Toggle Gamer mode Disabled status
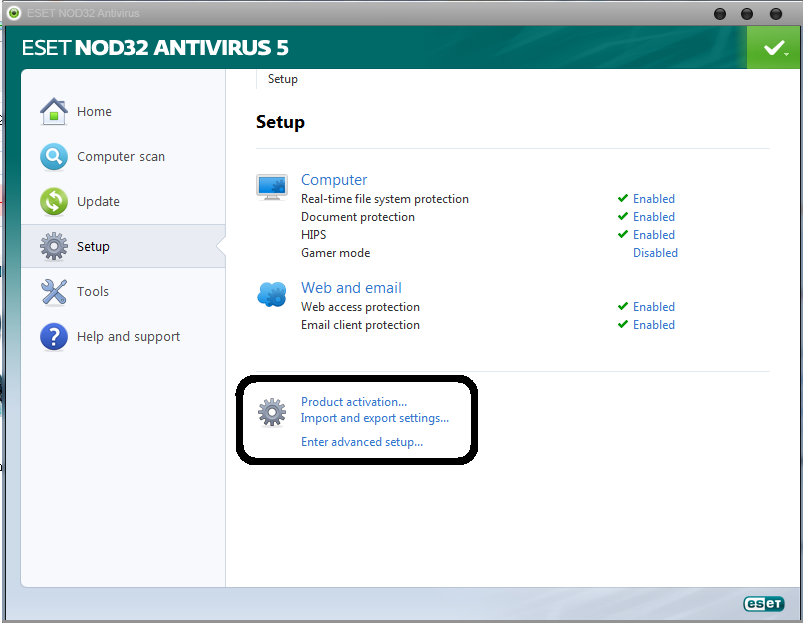 [655, 253]
